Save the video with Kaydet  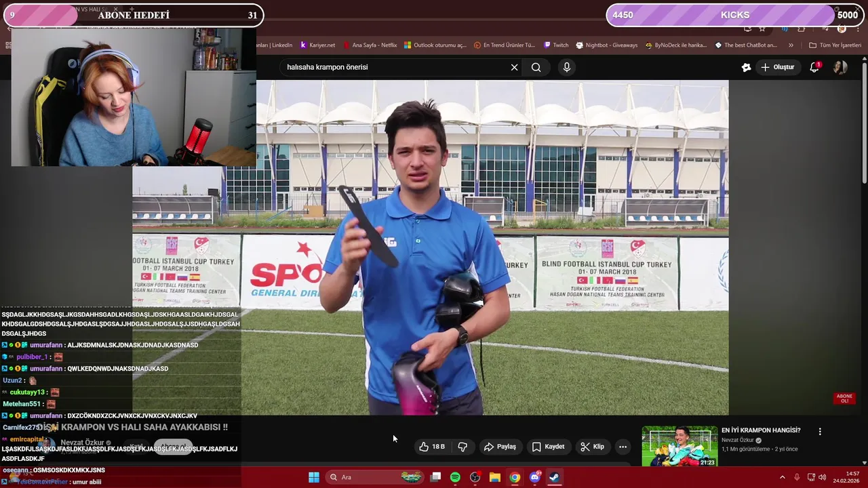548,447
